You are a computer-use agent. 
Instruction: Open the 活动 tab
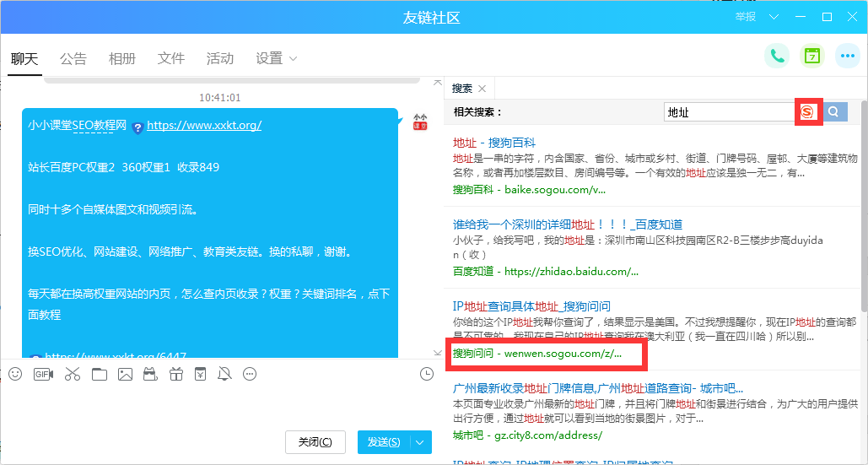220,59
